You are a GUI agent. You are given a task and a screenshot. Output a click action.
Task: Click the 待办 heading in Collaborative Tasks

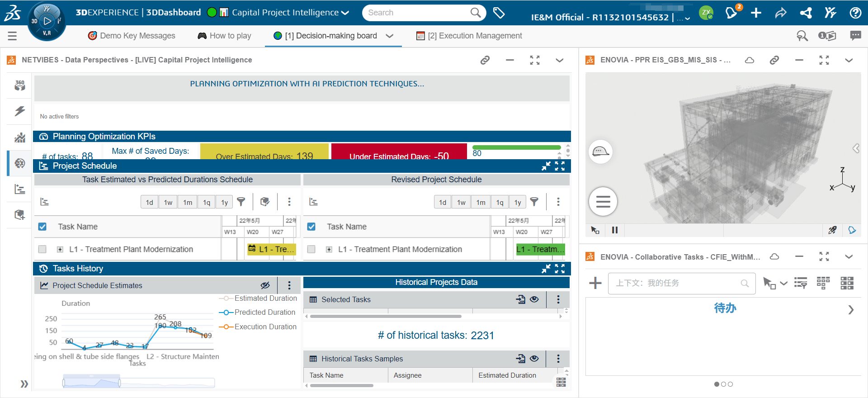click(x=725, y=308)
